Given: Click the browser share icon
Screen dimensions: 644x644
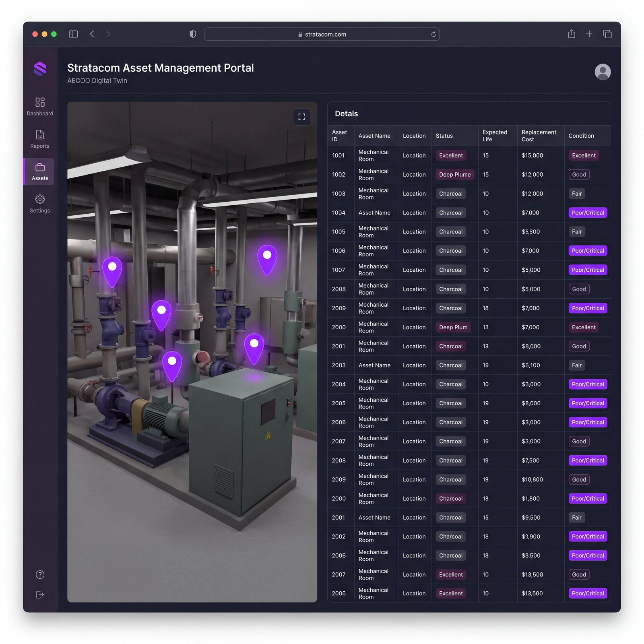Looking at the screenshot, I should (x=572, y=34).
